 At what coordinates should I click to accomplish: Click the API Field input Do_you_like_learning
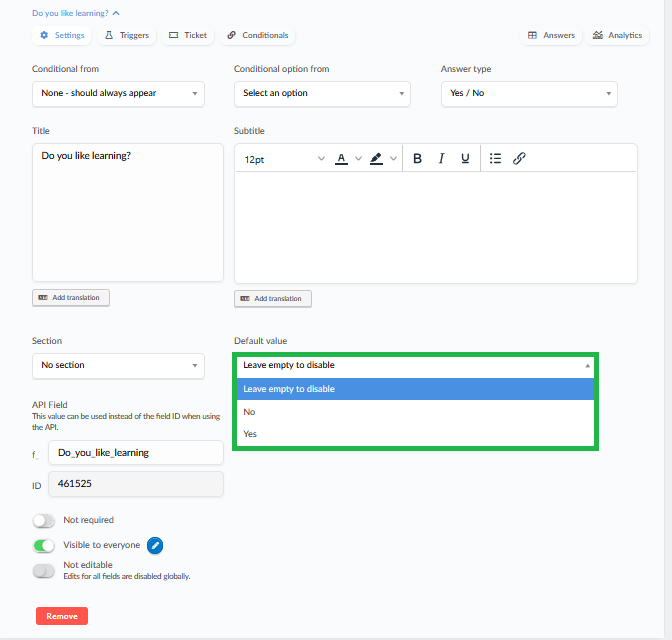pyautogui.click(x=136, y=453)
